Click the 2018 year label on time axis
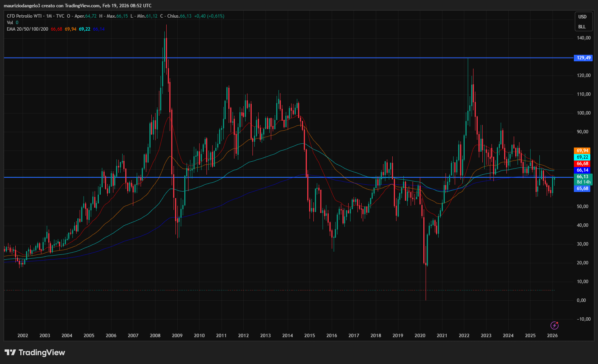Viewport: 598px width, 364px height. pyautogui.click(x=376, y=336)
